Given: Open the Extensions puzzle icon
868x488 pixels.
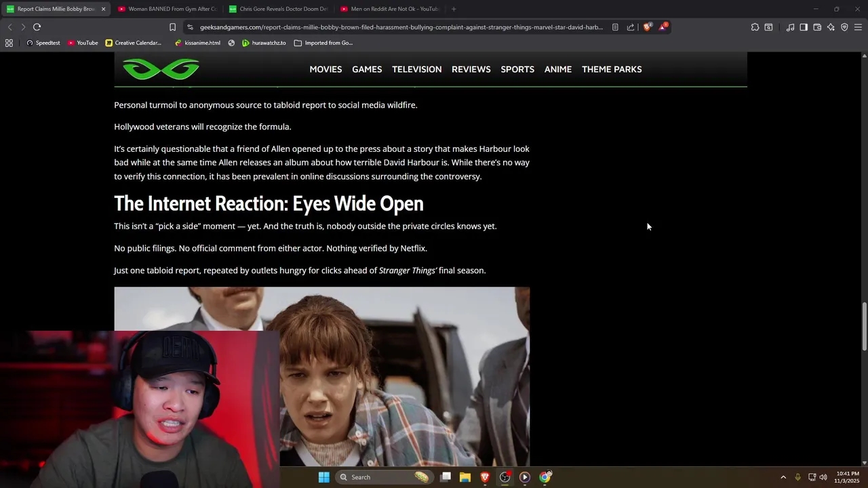Looking at the screenshot, I should pyautogui.click(x=755, y=27).
